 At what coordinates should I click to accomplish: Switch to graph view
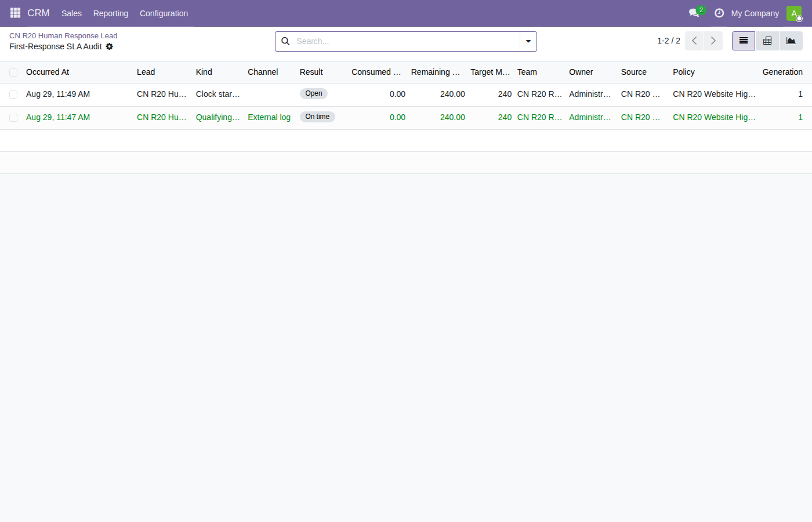coord(791,41)
